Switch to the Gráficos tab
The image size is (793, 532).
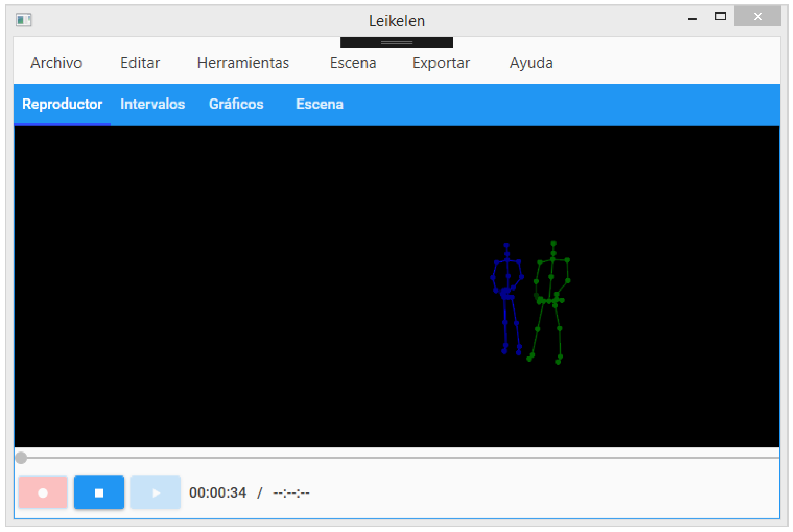coord(236,104)
